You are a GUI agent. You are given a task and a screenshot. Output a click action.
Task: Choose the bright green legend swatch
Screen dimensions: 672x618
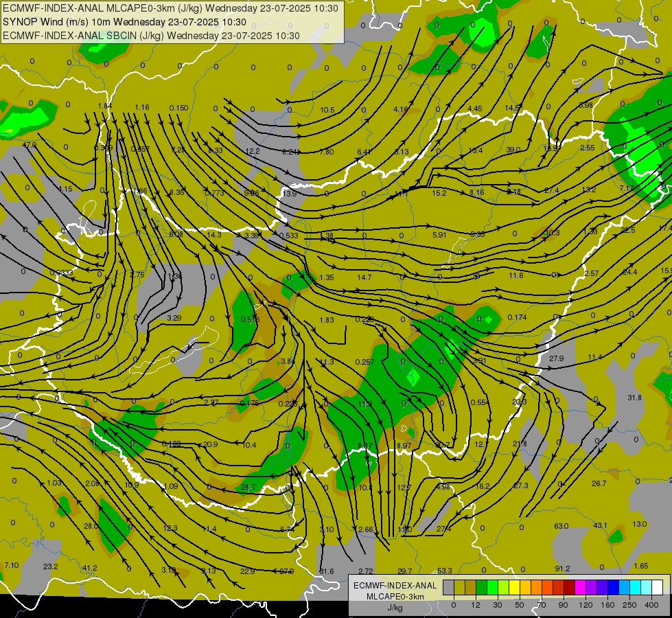click(492, 588)
